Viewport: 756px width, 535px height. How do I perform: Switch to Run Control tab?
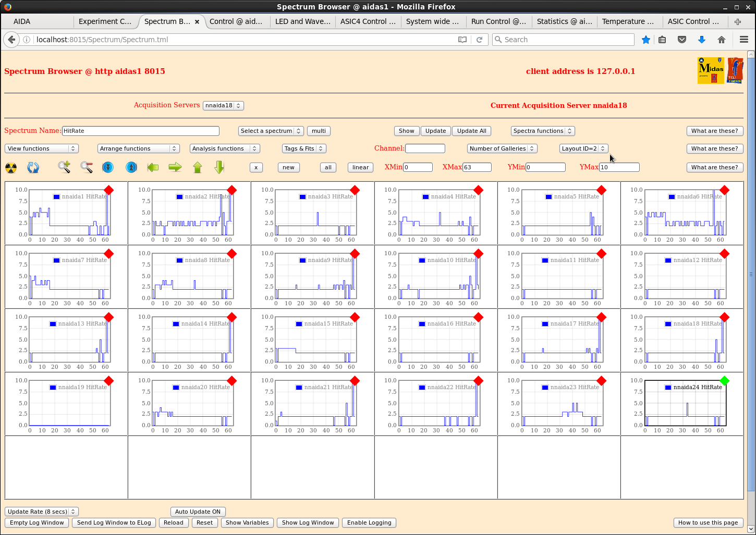(x=498, y=21)
